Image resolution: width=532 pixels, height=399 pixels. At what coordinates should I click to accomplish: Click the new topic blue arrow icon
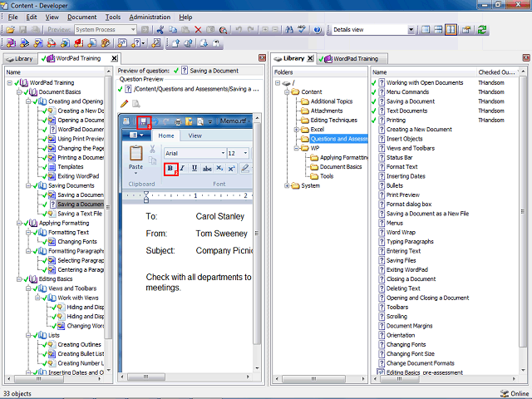(24, 43)
